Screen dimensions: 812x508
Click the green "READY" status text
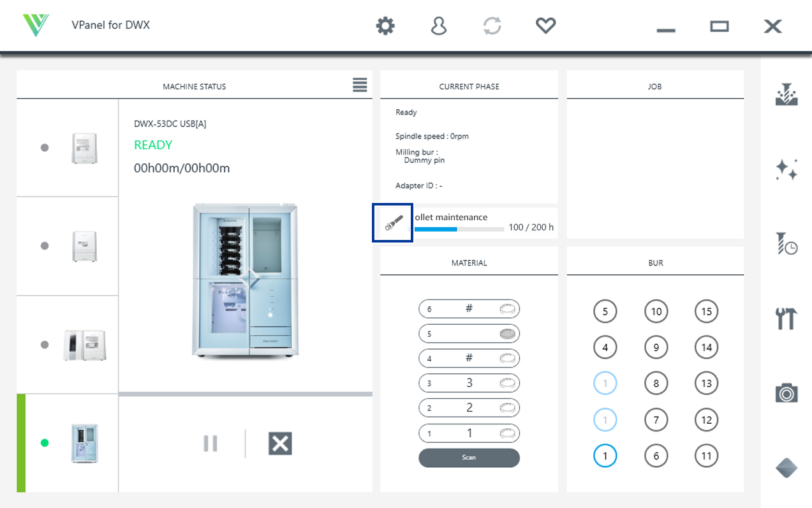tap(153, 145)
